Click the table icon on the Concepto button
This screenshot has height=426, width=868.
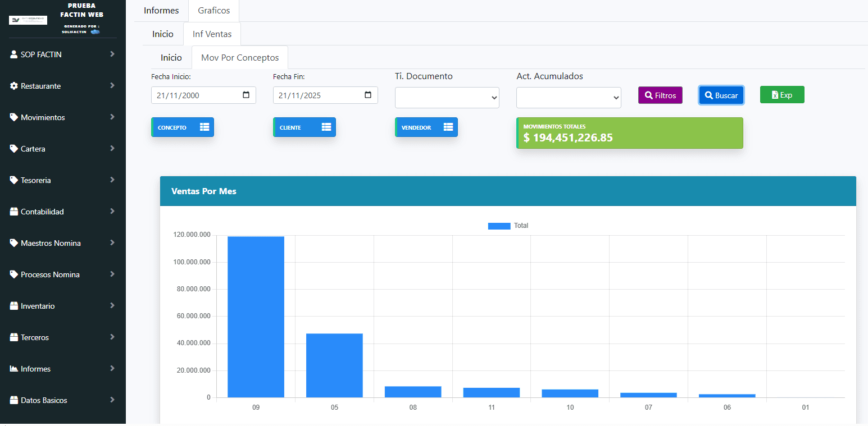[204, 127]
